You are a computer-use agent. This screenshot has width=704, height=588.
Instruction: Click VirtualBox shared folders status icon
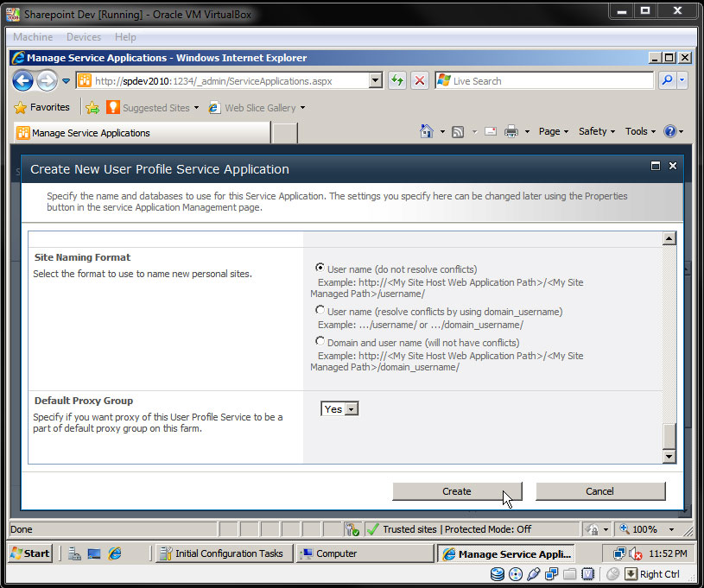(x=570, y=574)
